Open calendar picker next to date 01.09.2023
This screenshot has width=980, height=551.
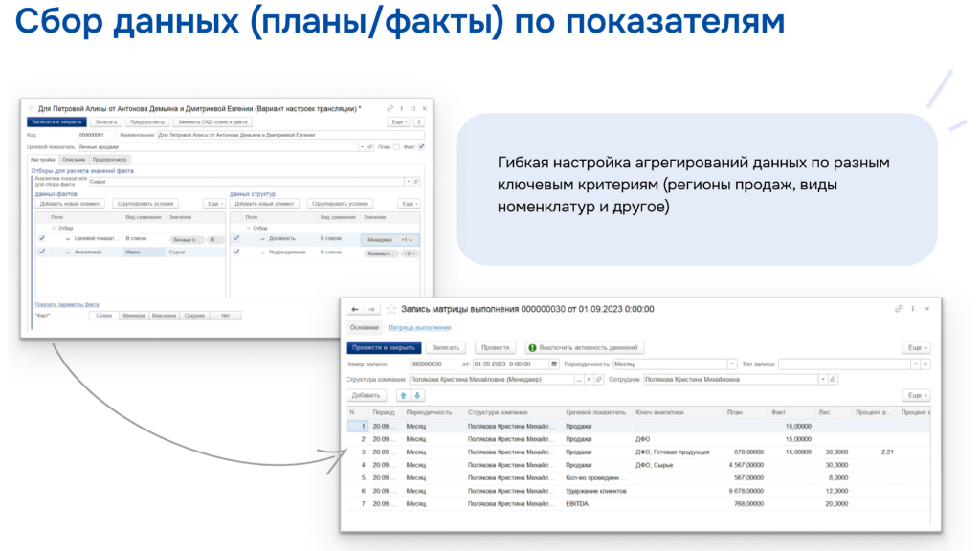554,364
